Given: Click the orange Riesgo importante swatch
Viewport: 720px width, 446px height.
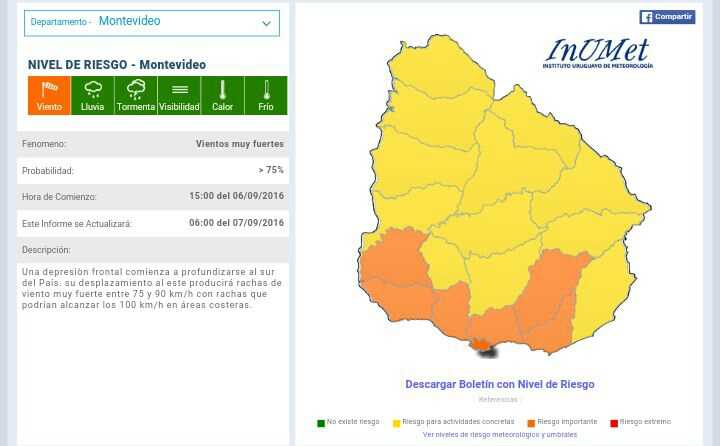Looking at the screenshot, I should [x=531, y=423].
